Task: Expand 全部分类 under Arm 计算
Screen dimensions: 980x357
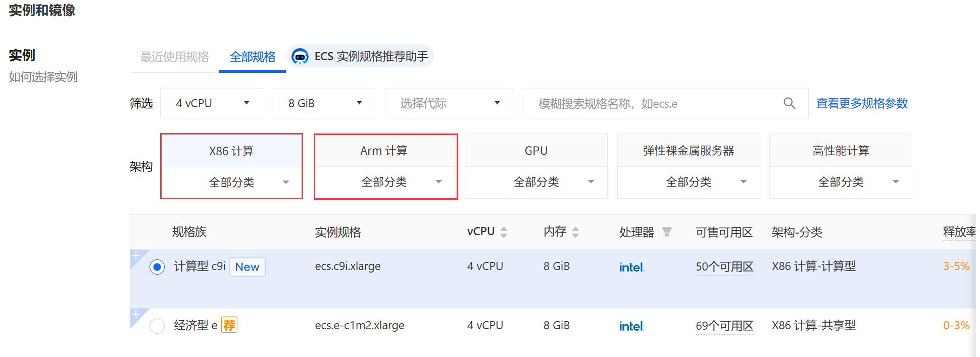Action: (385, 182)
